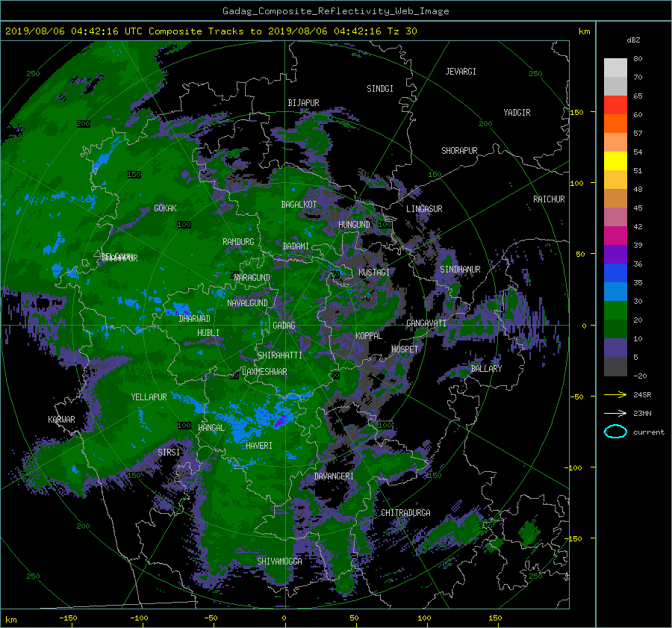Click the 150 tick on the right-hand axis

pos(577,112)
